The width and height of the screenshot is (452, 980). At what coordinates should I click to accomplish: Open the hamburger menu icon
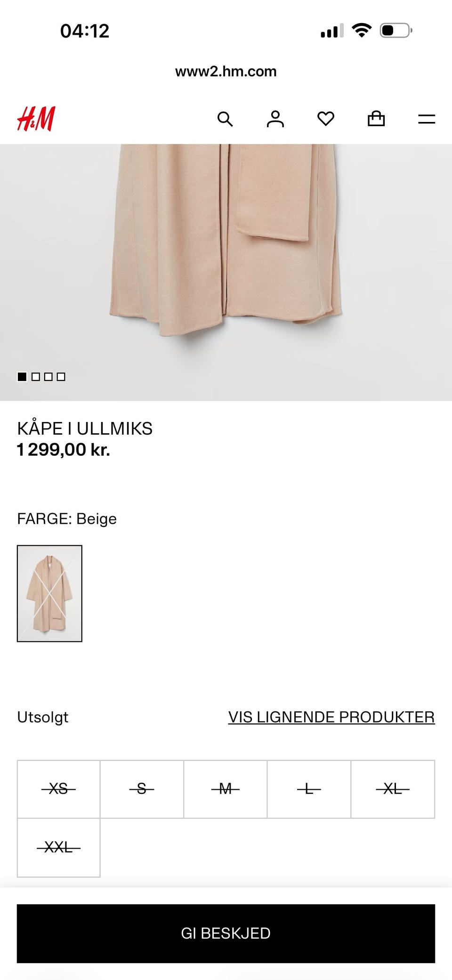tap(427, 119)
